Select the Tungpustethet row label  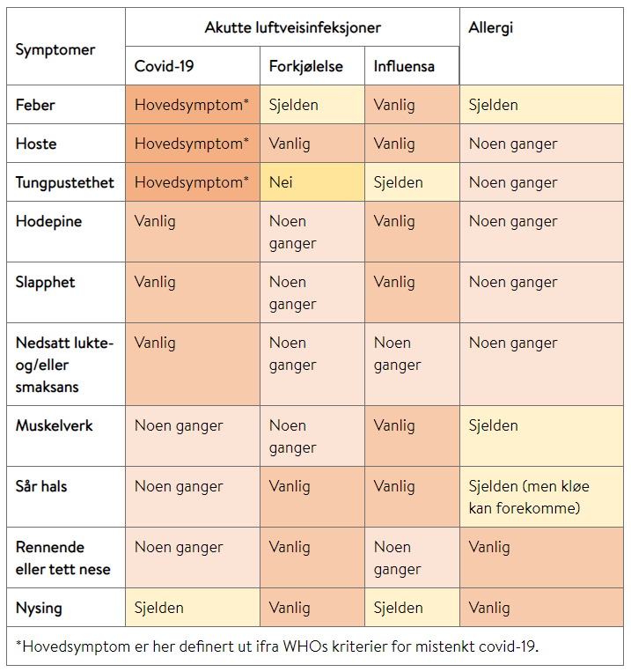(66, 182)
